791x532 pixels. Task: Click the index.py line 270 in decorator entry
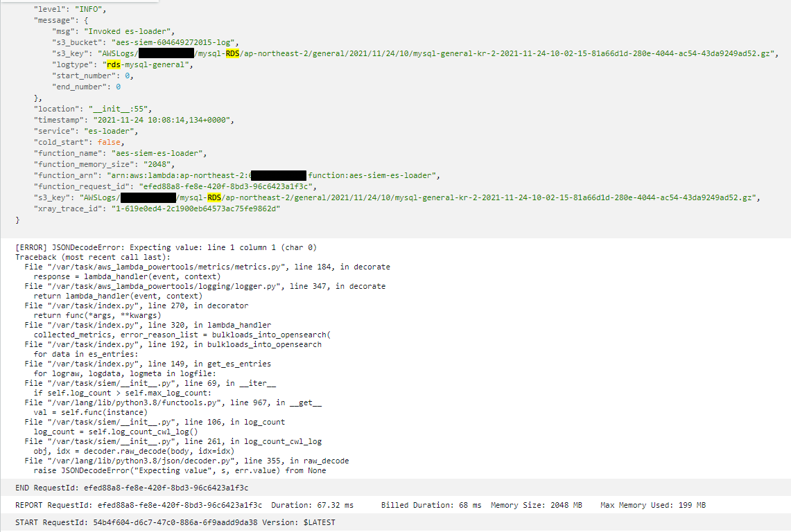(136, 305)
